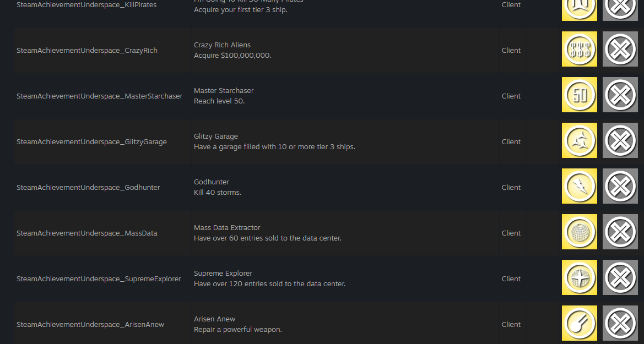Open the Glitzy Garage ship icon
Image resolution: width=644 pixels, height=344 pixels.
tap(579, 140)
